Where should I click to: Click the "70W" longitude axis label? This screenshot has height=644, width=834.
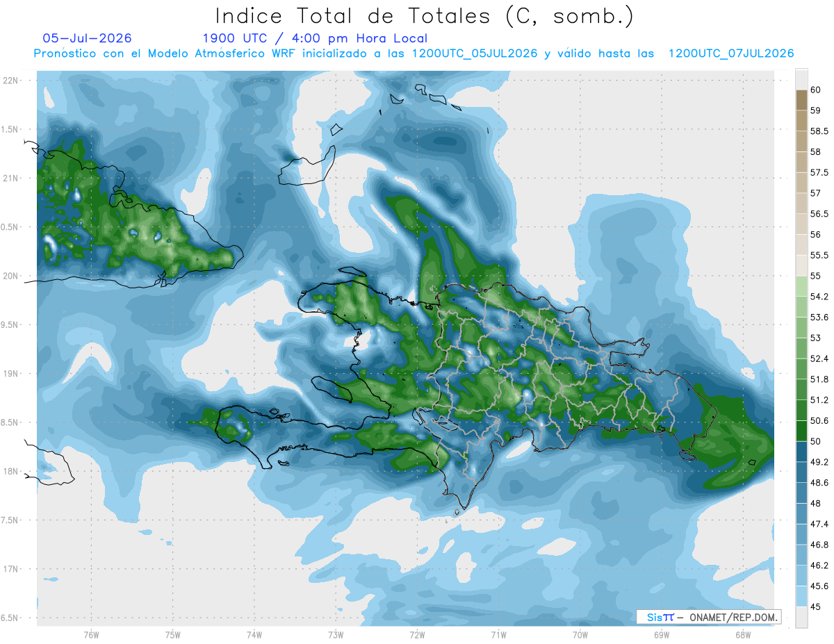[580, 635]
